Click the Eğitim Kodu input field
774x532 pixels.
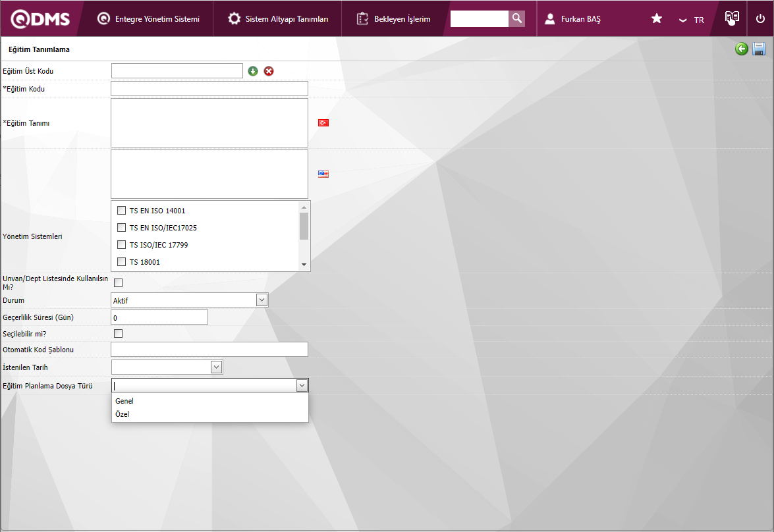click(x=209, y=88)
